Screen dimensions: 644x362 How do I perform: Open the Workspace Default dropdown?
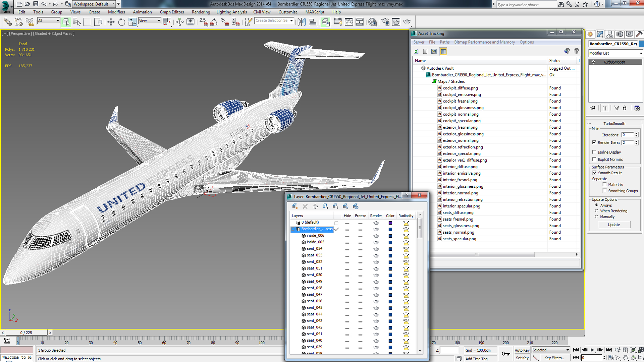tap(94, 4)
